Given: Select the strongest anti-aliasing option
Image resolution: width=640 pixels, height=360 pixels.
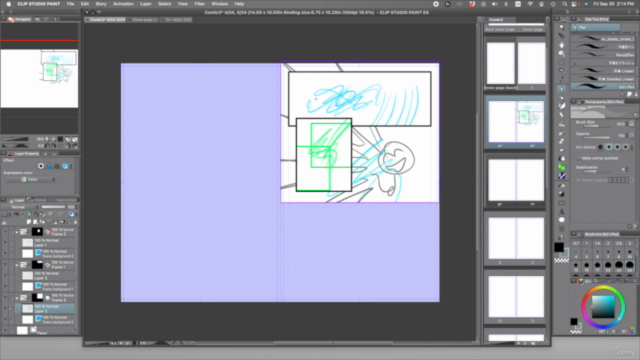Looking at the screenshot, I should point(625,147).
